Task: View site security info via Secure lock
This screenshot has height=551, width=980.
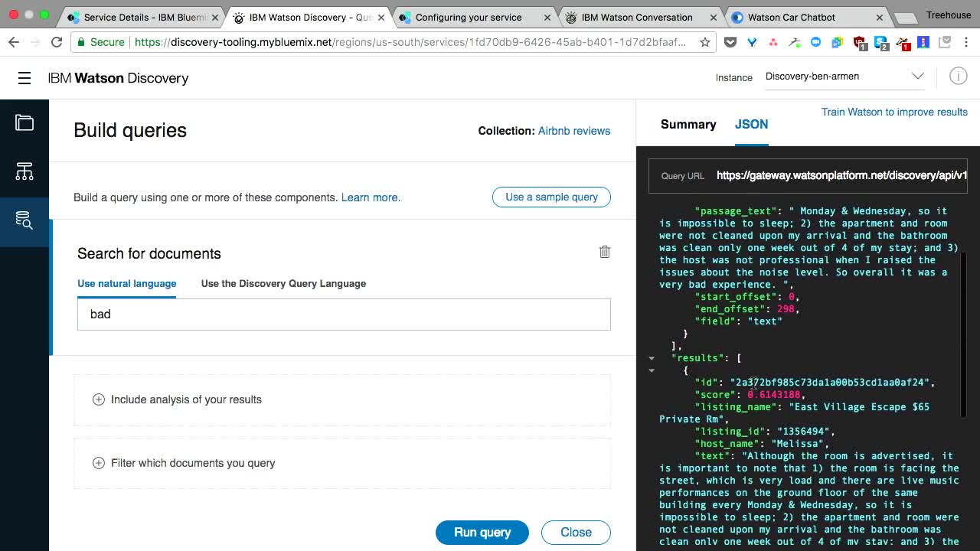Action: (100, 42)
